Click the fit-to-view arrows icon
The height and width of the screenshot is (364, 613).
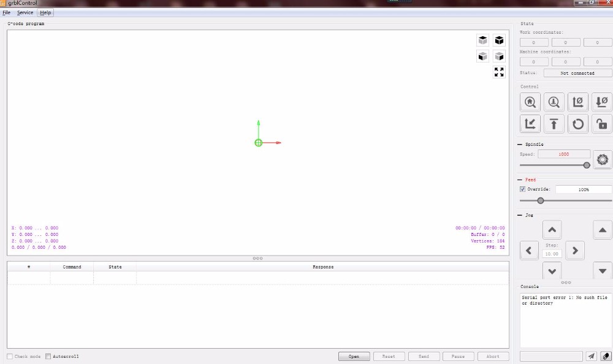coord(499,72)
